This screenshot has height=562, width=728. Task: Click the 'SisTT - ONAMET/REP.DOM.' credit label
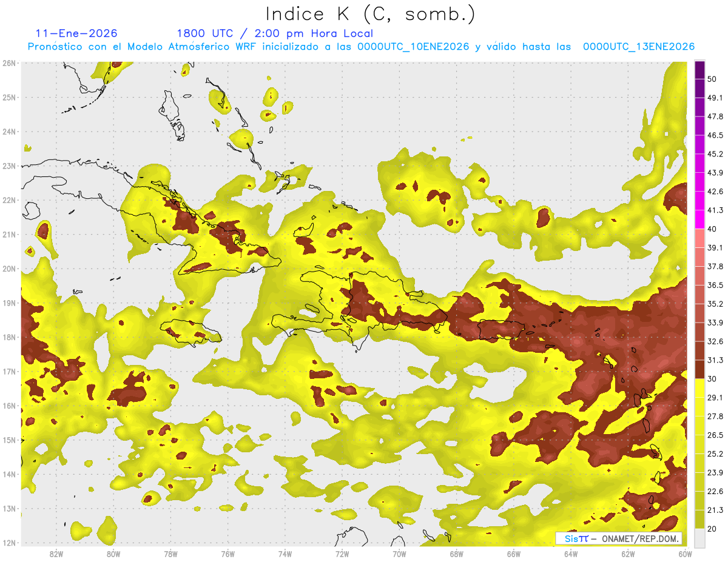tap(619, 538)
